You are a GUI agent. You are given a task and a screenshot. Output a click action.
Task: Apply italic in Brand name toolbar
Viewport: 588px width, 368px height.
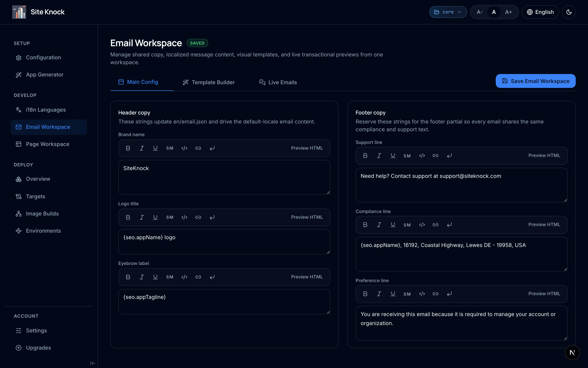(x=142, y=148)
